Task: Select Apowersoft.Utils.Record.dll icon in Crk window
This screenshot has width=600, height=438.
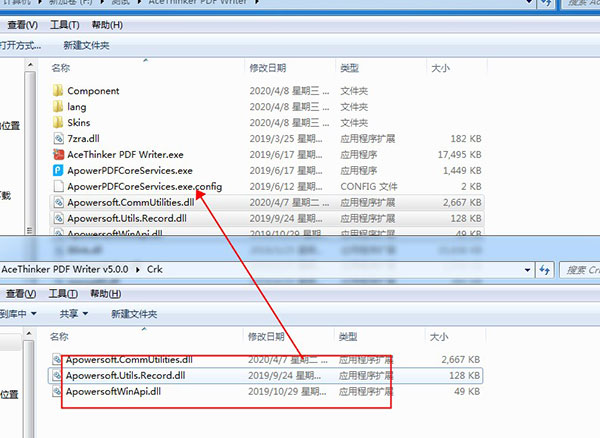Action: pos(57,376)
